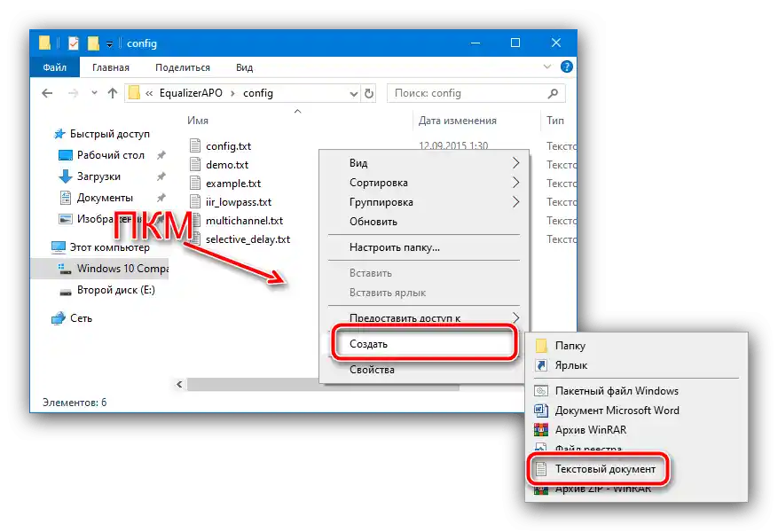This screenshot has height=532, width=778.
Task: Create a Пакетный файл Windows
Action: (x=636, y=391)
